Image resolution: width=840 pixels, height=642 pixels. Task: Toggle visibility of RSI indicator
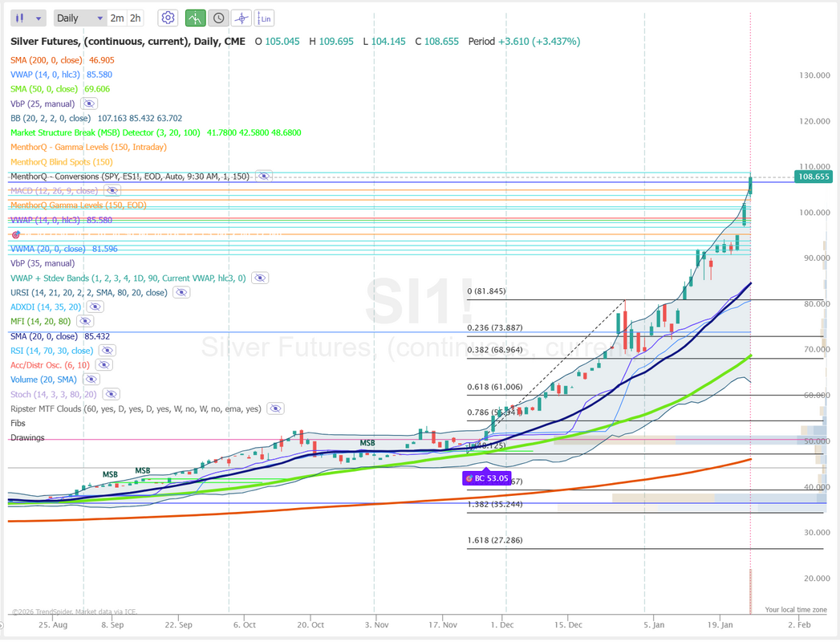click(x=107, y=351)
